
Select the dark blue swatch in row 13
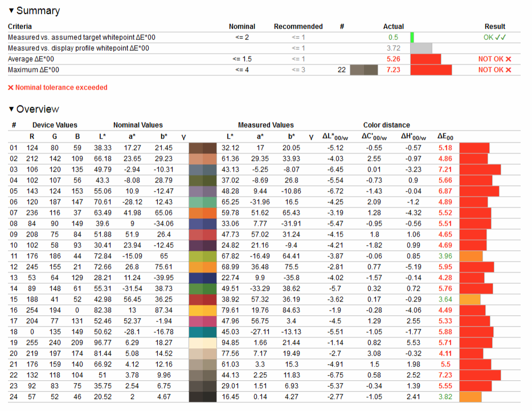[x=203, y=278]
